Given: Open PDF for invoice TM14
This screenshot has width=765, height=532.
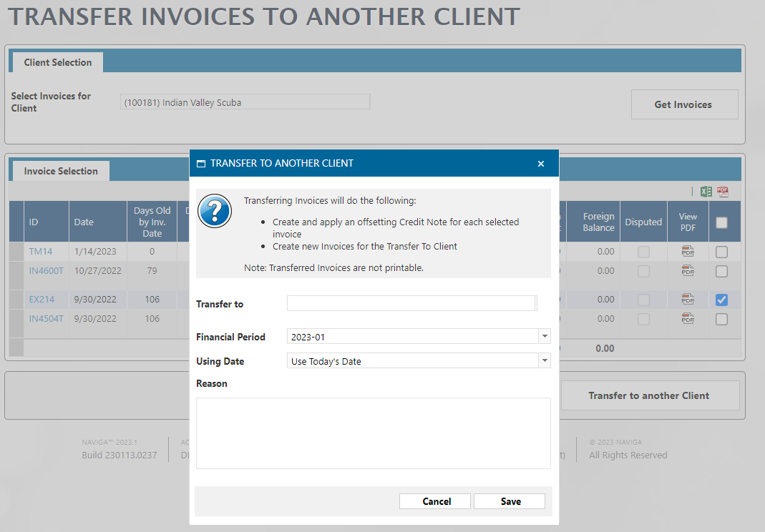Looking at the screenshot, I should tap(688, 252).
